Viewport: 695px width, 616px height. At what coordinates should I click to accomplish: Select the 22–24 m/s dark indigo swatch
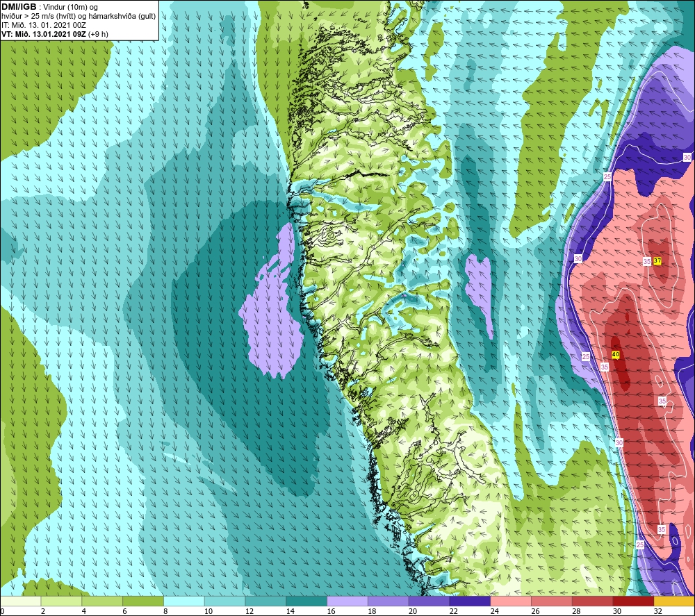[x=470, y=601]
